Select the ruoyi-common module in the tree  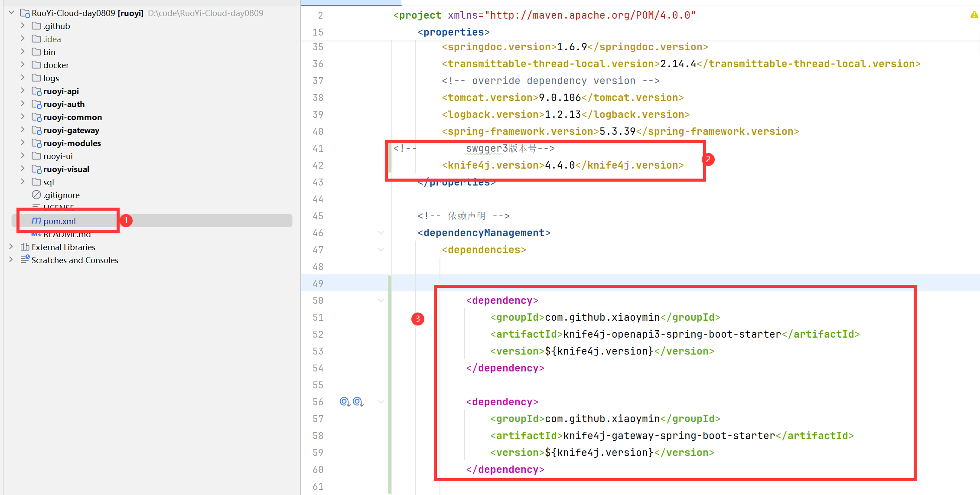click(72, 117)
